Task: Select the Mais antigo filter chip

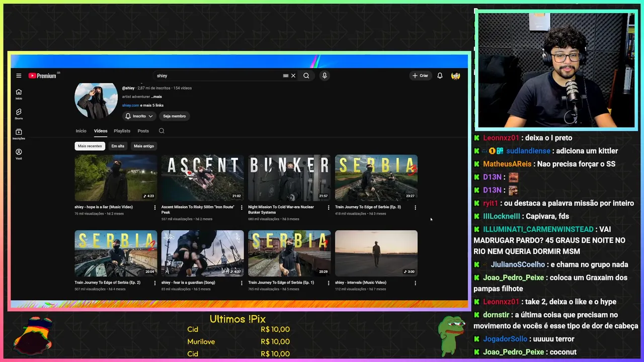Action: tap(144, 146)
